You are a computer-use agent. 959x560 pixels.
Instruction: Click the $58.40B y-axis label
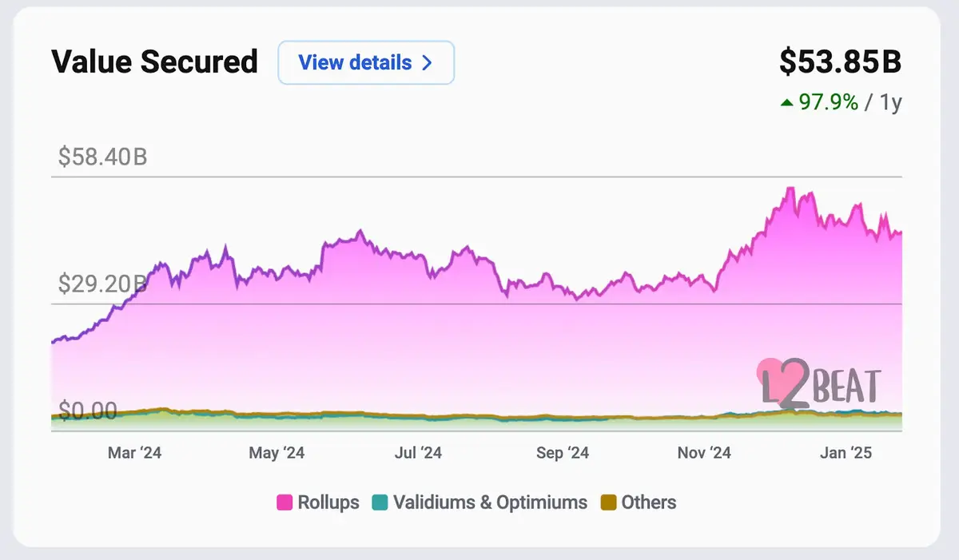(x=103, y=157)
